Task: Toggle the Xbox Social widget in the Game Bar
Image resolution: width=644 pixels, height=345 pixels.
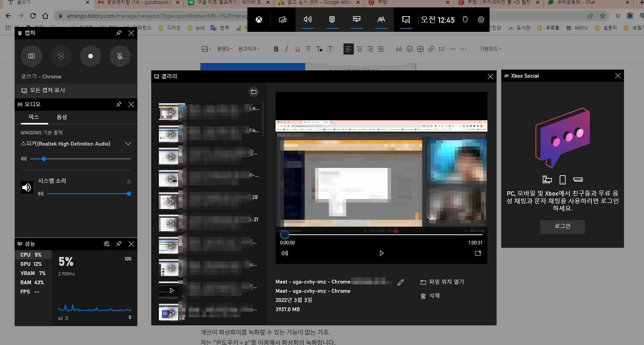Action: (381, 19)
